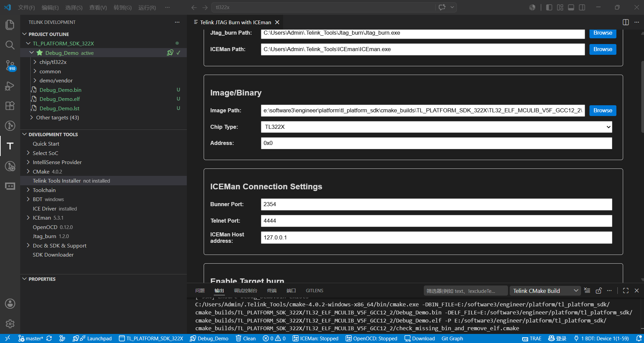
Task: Toggle output auto-scroll lock
Action: tap(599, 291)
